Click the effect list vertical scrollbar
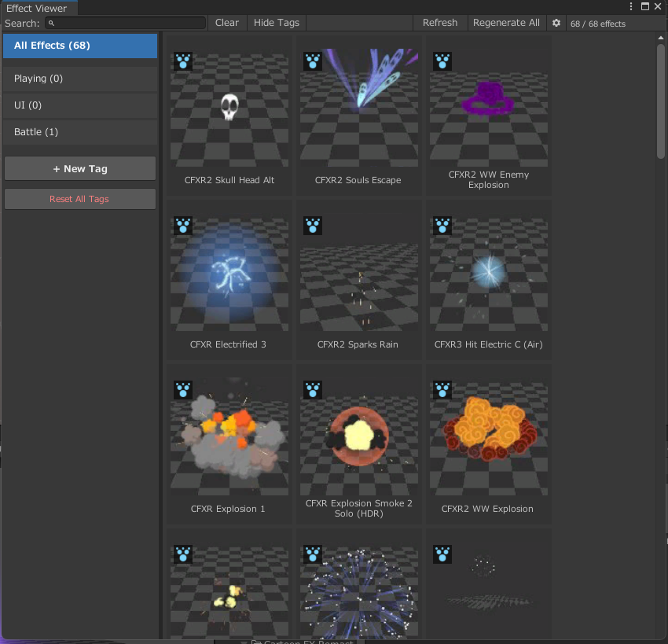The height and width of the screenshot is (644, 668). pyautogui.click(x=661, y=102)
